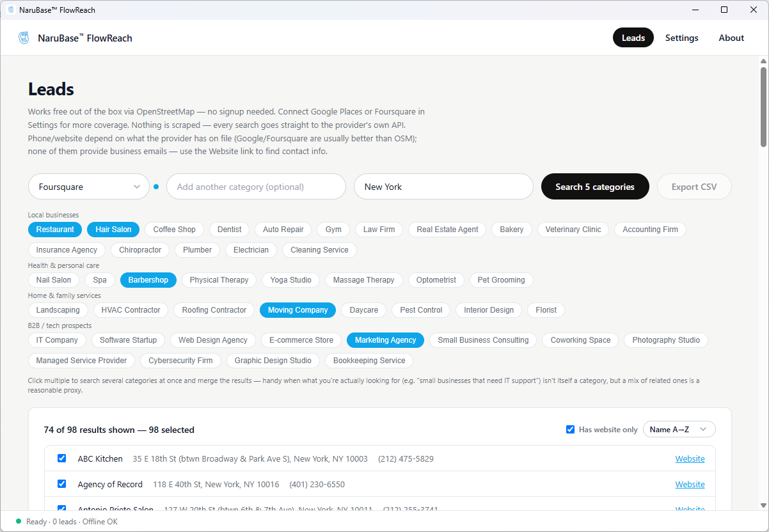The height and width of the screenshot is (532, 769).
Task: Select the HVAC Contractor chip
Action: [131, 310]
